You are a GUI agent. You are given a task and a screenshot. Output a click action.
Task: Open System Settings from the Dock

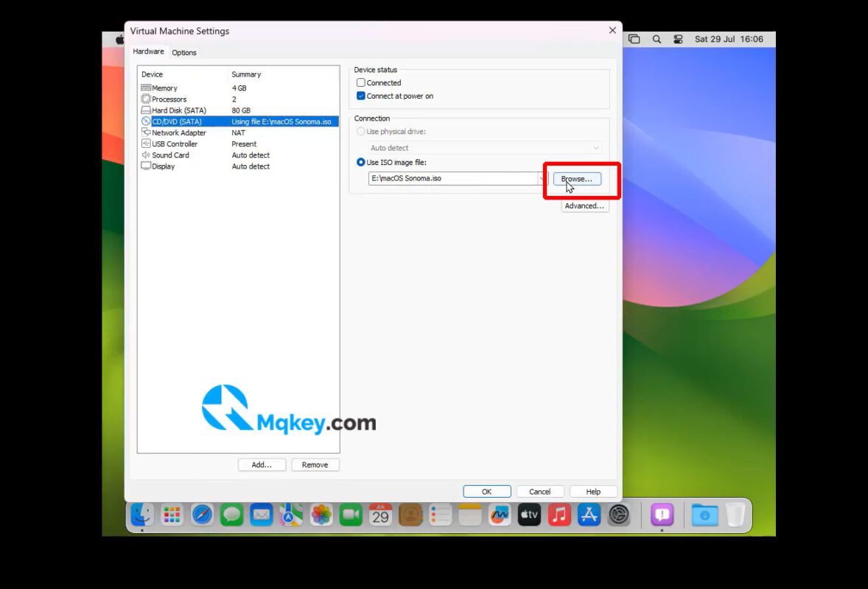point(619,515)
